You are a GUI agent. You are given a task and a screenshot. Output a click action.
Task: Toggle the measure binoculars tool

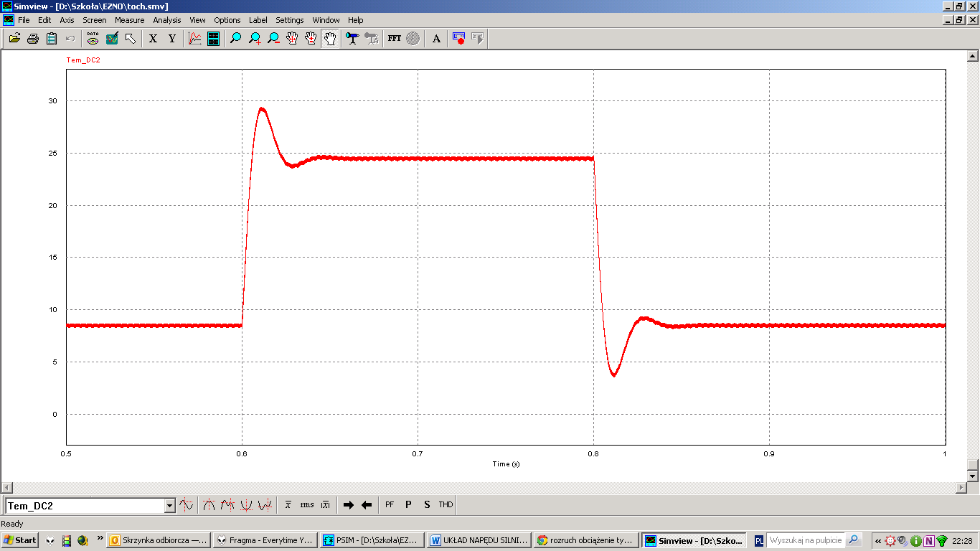(x=352, y=39)
